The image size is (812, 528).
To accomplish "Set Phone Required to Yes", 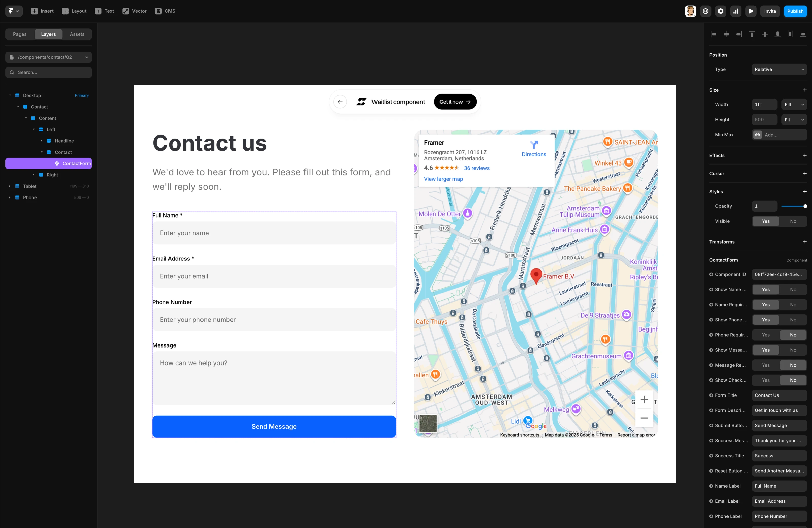I will [766, 335].
